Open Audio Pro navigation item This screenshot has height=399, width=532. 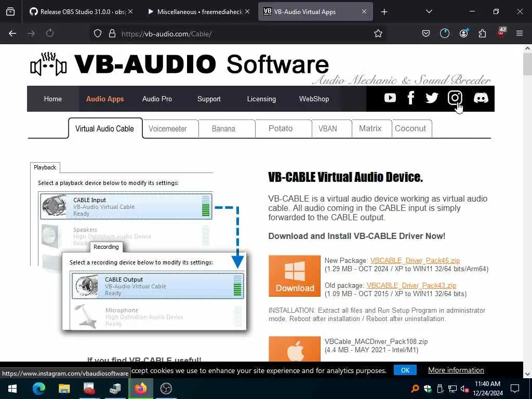pyautogui.click(x=157, y=99)
